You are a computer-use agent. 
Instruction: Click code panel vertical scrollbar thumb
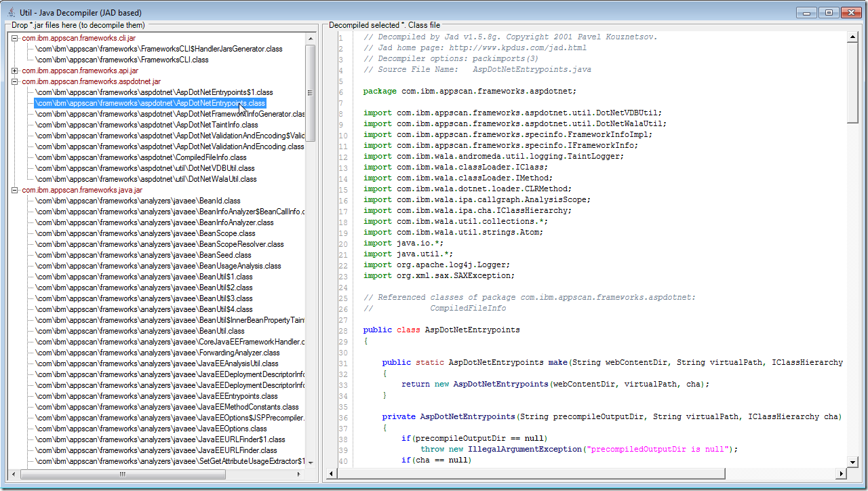pyautogui.click(x=853, y=84)
